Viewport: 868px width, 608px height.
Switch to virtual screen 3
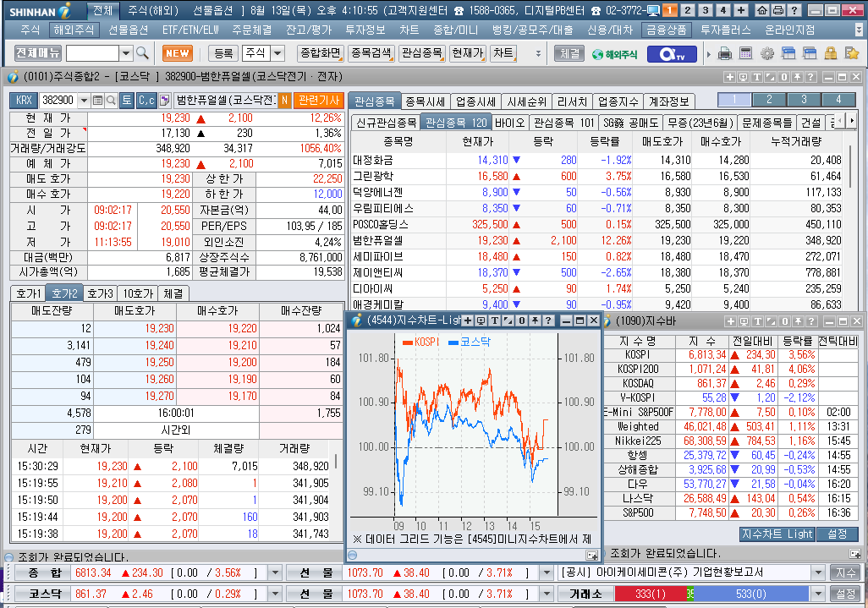[706, 10]
